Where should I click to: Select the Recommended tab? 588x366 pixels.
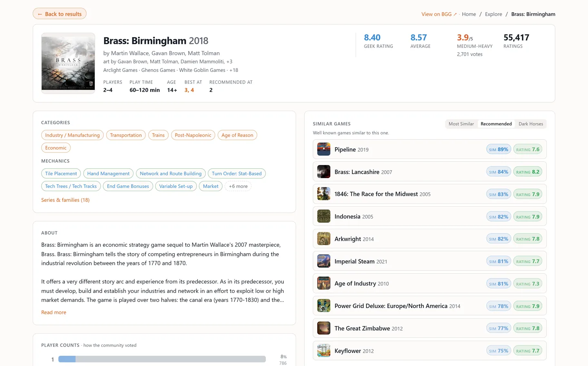[496, 124]
